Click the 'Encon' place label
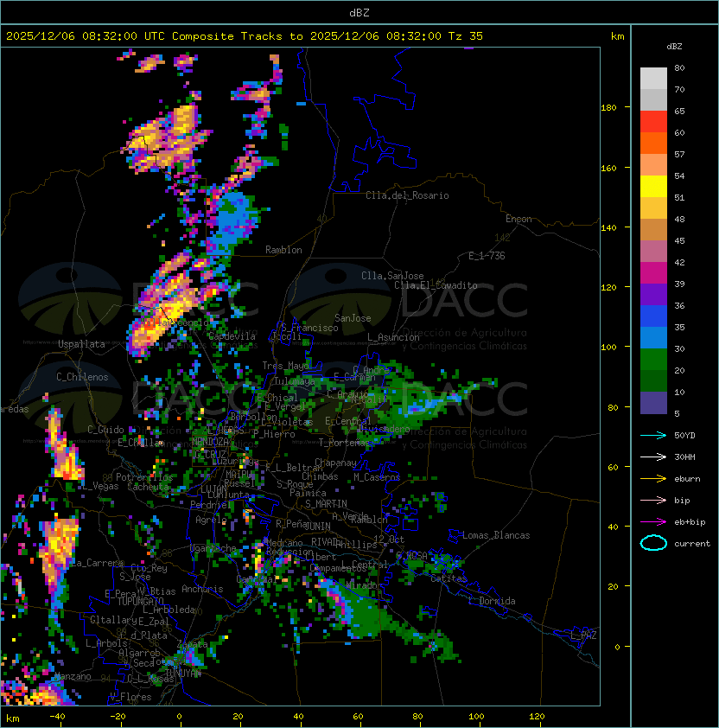Viewport: 719px width, 728px height. [519, 219]
